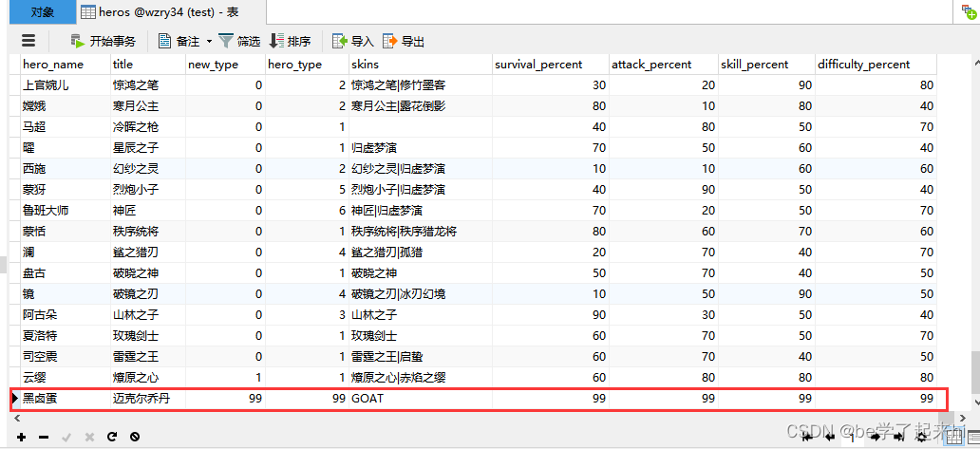Open the hamburger menu in toolbar
Image resolution: width=980 pixels, height=449 pixels.
(x=28, y=41)
